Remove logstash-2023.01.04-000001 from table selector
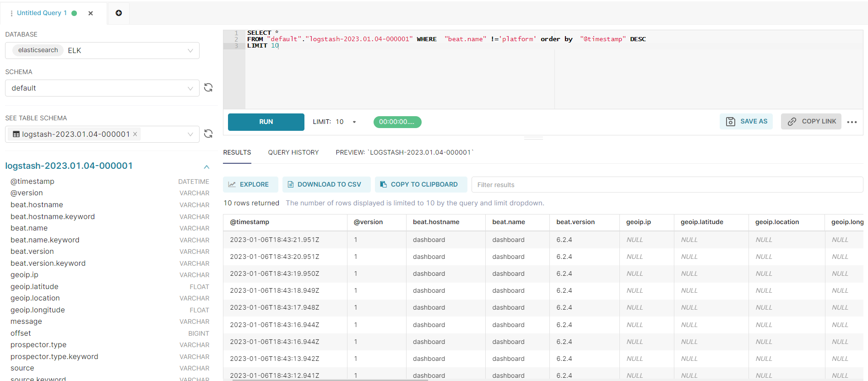 (135, 134)
